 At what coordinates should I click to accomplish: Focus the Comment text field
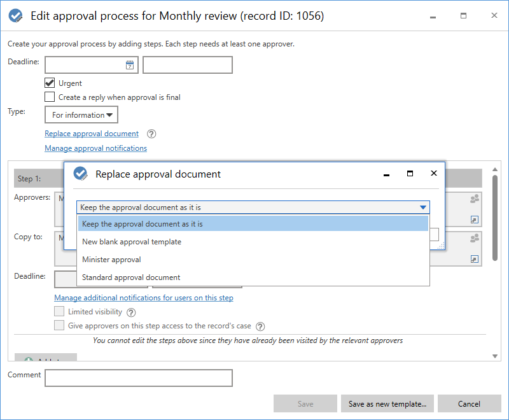tap(139, 378)
